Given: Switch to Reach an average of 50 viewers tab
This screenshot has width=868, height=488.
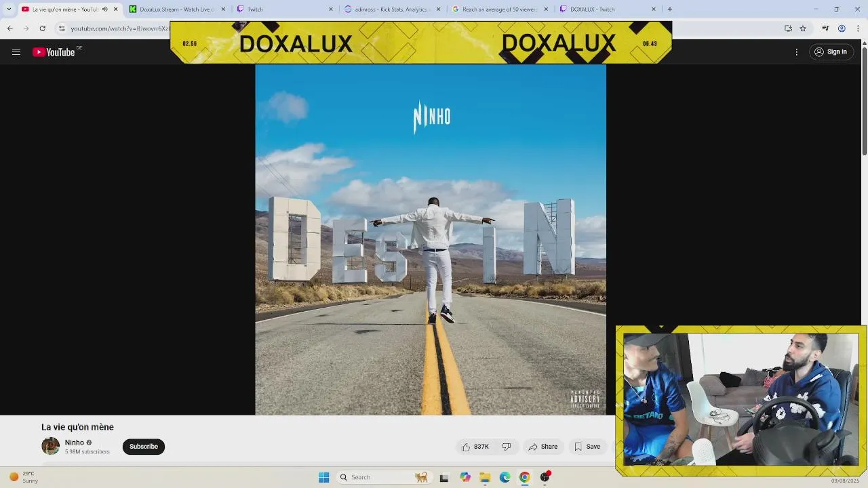Looking at the screenshot, I should pos(500,9).
